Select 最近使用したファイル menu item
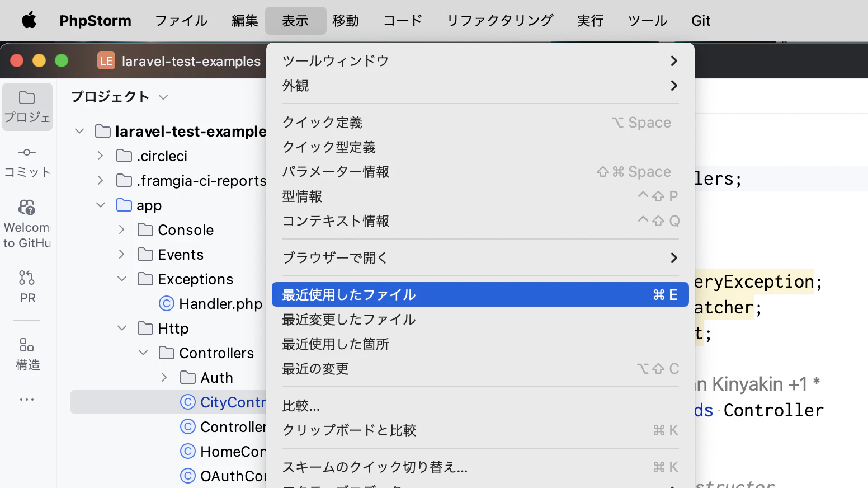 coord(480,294)
